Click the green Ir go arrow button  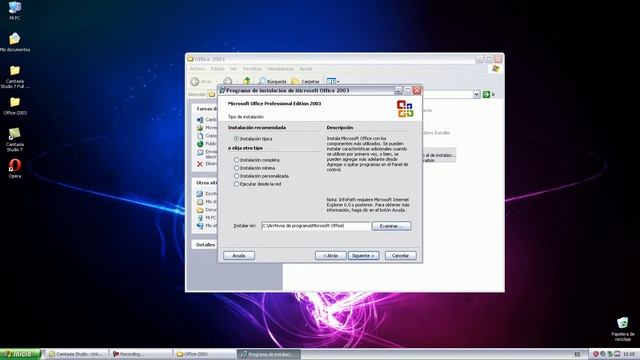[486, 94]
